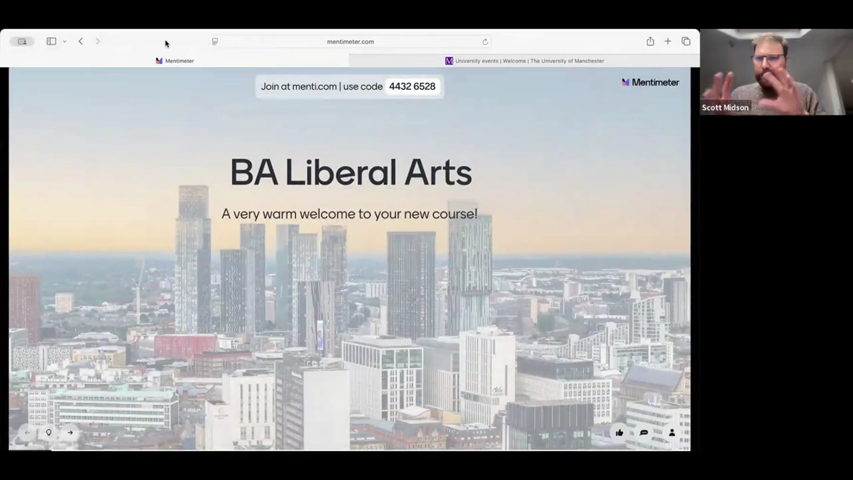Open the slide pointer menu button
The width and height of the screenshot is (853, 480).
tap(48, 433)
